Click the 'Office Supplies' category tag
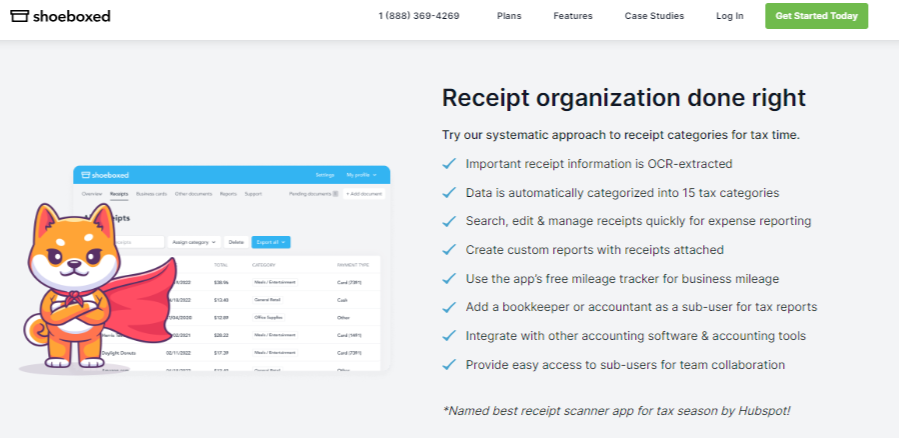Image resolution: width=899 pixels, height=438 pixels. point(269,317)
